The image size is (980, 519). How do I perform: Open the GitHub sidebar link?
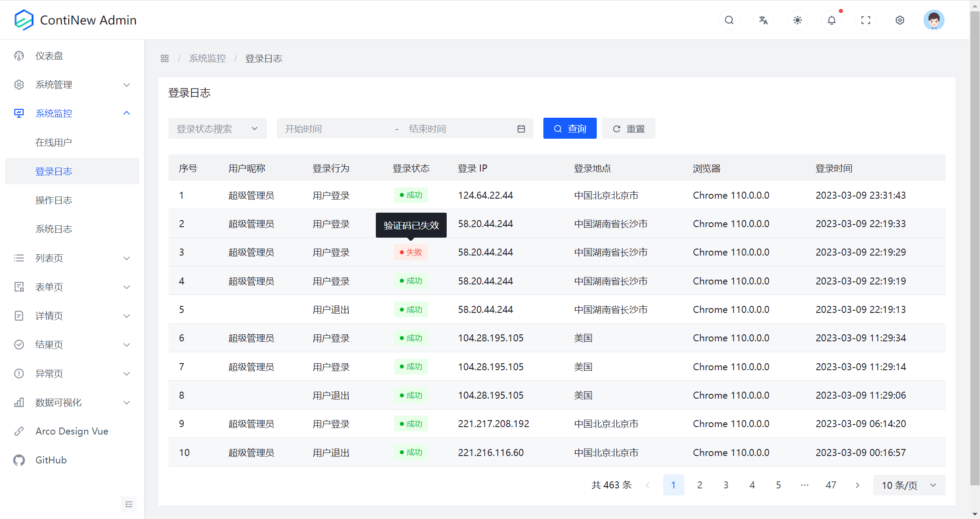click(72, 460)
